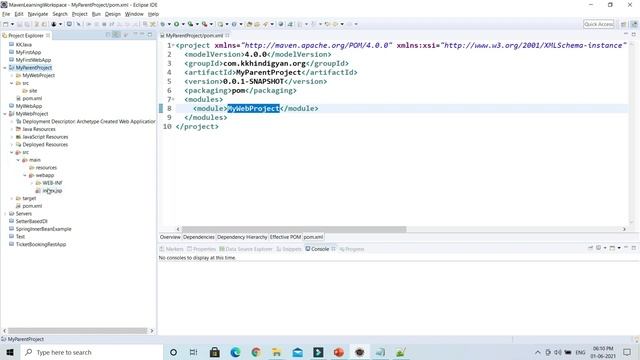Select the pom.xml source tab at bottom
The image size is (640, 360).
coord(313,237)
